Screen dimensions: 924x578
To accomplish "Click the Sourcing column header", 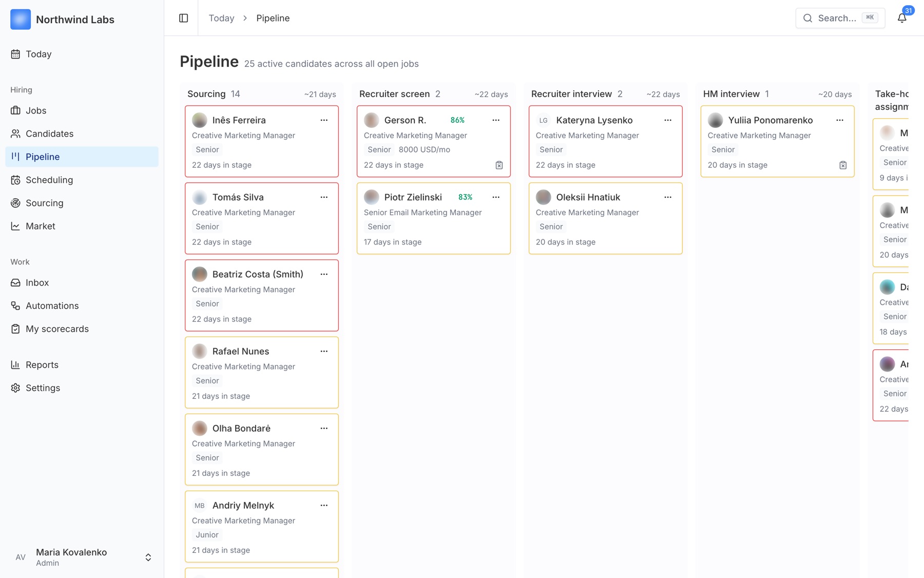I will click(206, 94).
